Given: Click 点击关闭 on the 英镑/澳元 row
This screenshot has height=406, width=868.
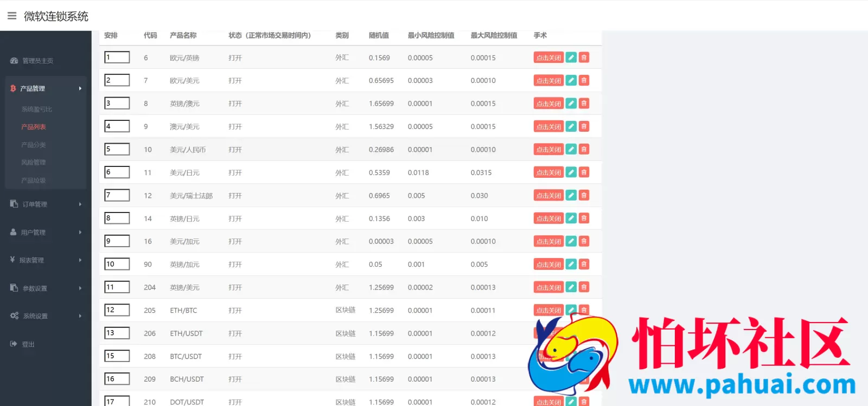Looking at the screenshot, I should pos(548,104).
